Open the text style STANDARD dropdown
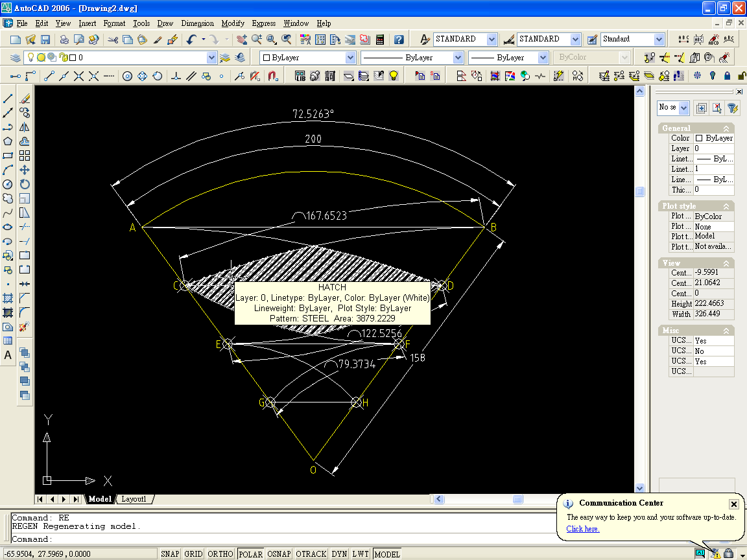Screen dimensions: 747x560 click(x=492, y=39)
